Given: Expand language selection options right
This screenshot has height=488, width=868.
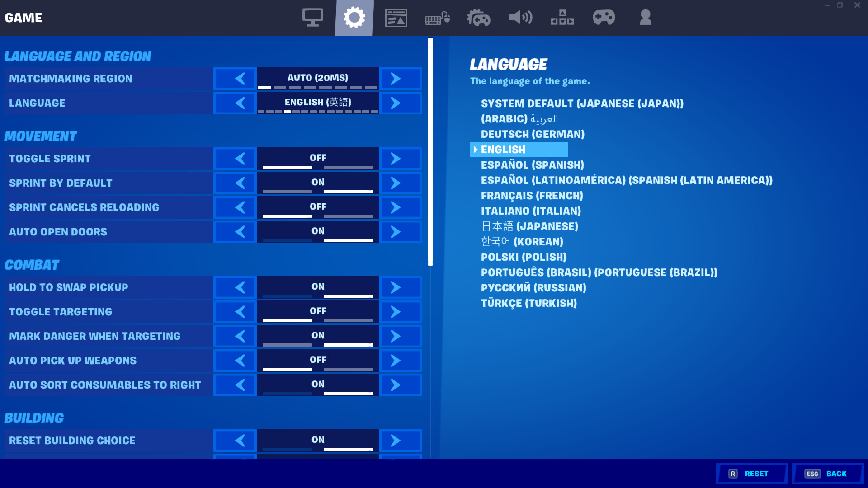Looking at the screenshot, I should (x=395, y=103).
